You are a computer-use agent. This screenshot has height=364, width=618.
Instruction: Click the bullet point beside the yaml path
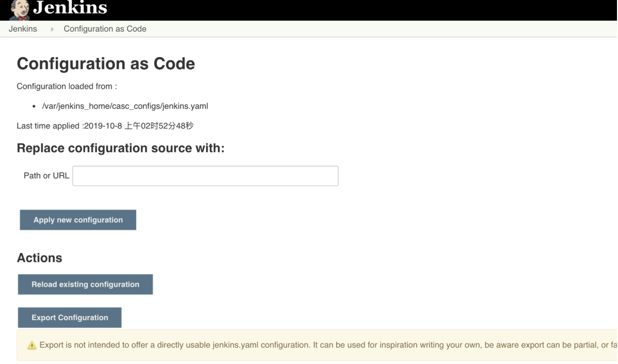(34, 107)
